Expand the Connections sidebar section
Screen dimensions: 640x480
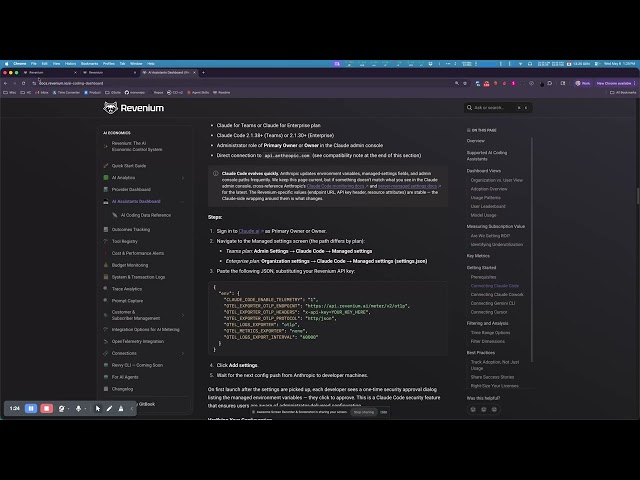[x=183, y=353]
